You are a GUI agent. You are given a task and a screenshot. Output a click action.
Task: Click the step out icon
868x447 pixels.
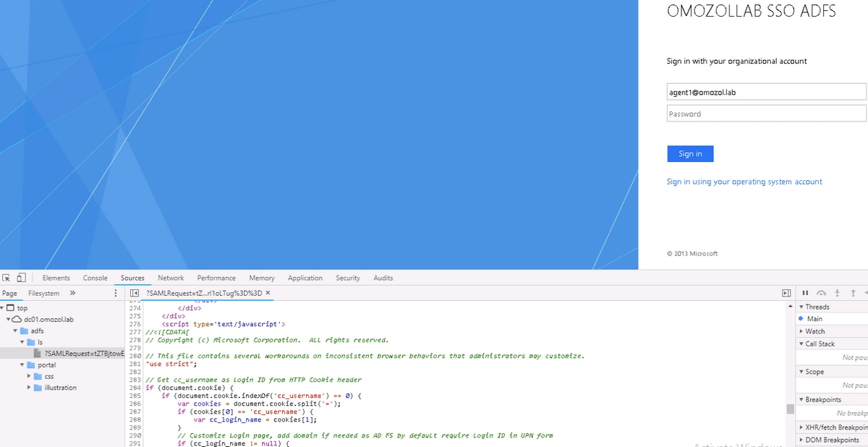coord(853,293)
